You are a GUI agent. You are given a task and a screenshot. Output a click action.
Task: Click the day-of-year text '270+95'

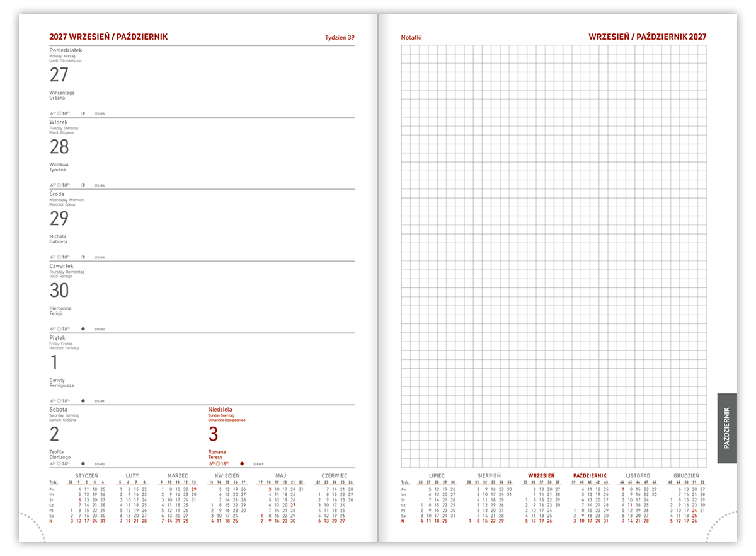coord(100,114)
